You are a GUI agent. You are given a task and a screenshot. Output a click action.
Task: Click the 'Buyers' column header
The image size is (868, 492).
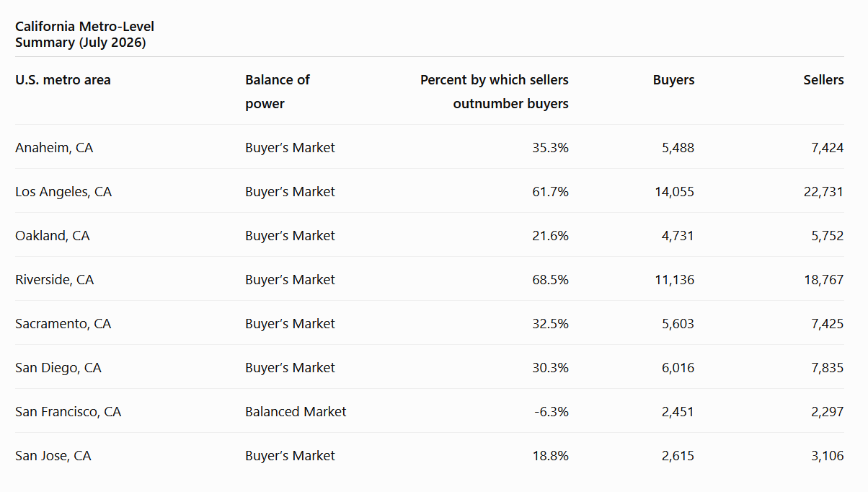(673, 80)
